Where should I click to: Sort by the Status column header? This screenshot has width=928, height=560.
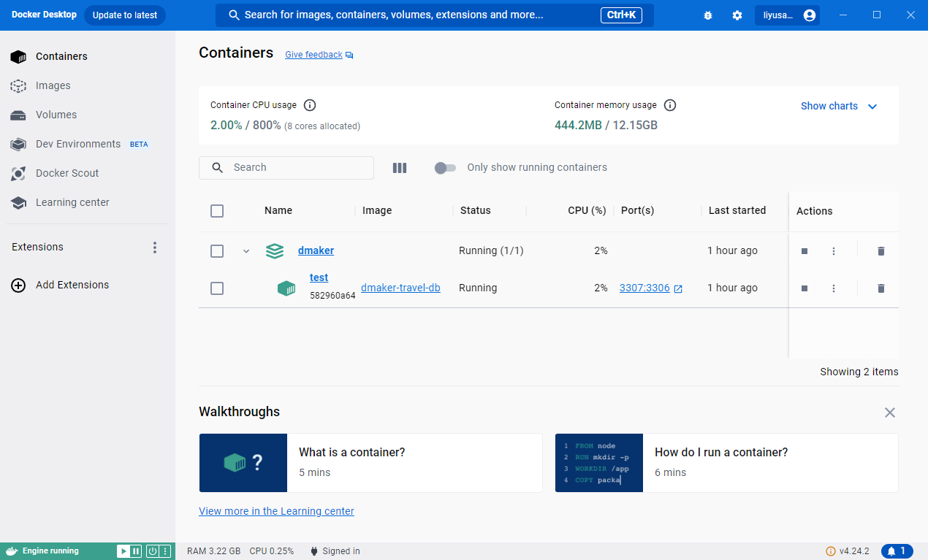pyautogui.click(x=476, y=210)
